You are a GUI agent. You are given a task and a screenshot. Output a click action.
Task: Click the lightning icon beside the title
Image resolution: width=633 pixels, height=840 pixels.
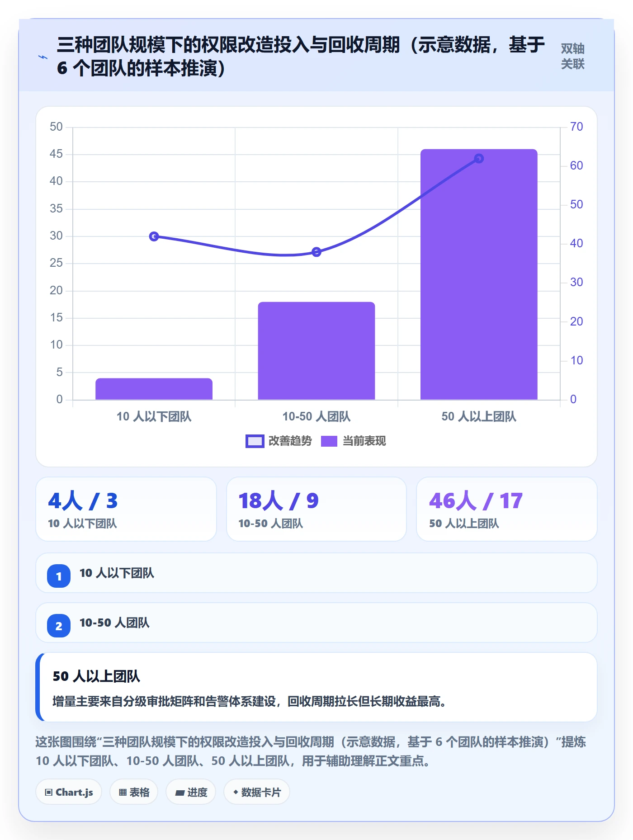click(43, 57)
